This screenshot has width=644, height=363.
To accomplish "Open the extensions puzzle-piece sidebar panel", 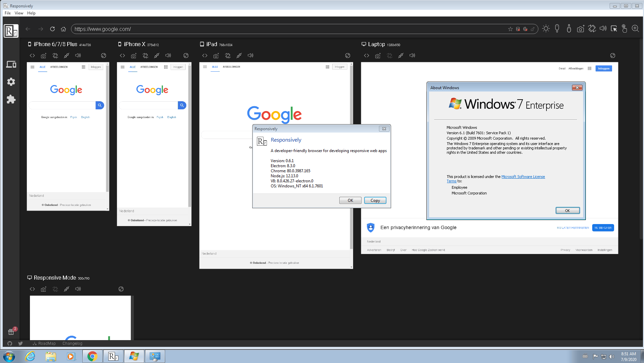I will point(11,99).
